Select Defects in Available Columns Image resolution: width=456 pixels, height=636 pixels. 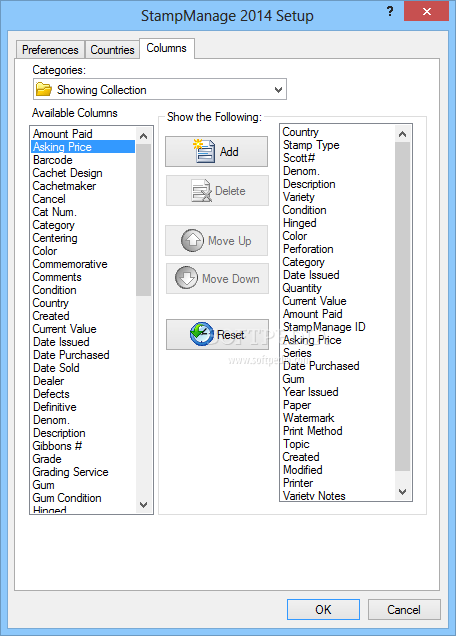pos(83,394)
